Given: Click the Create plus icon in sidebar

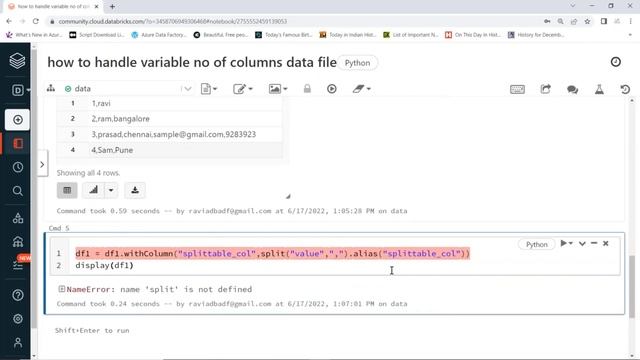Looking at the screenshot, I should (18, 120).
